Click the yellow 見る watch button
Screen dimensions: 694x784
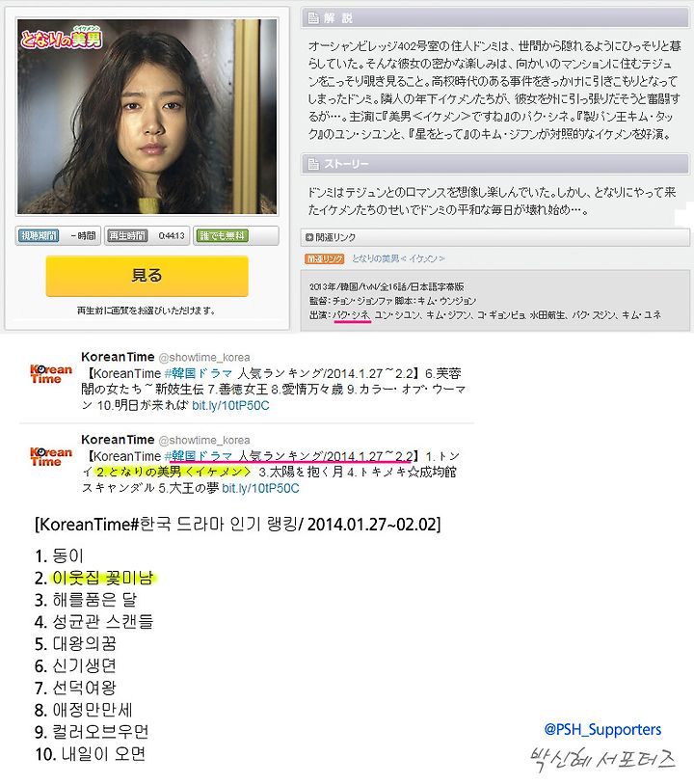[147, 276]
